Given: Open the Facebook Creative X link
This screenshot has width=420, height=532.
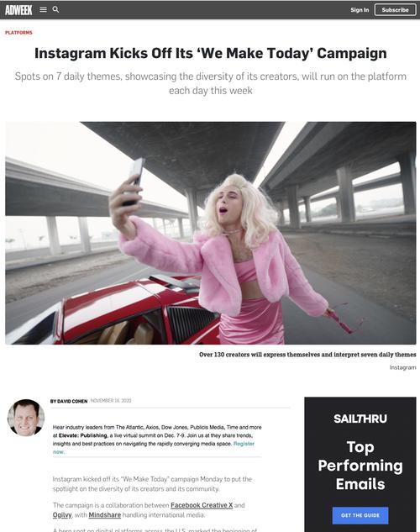Looking at the screenshot, I should tap(202, 505).
